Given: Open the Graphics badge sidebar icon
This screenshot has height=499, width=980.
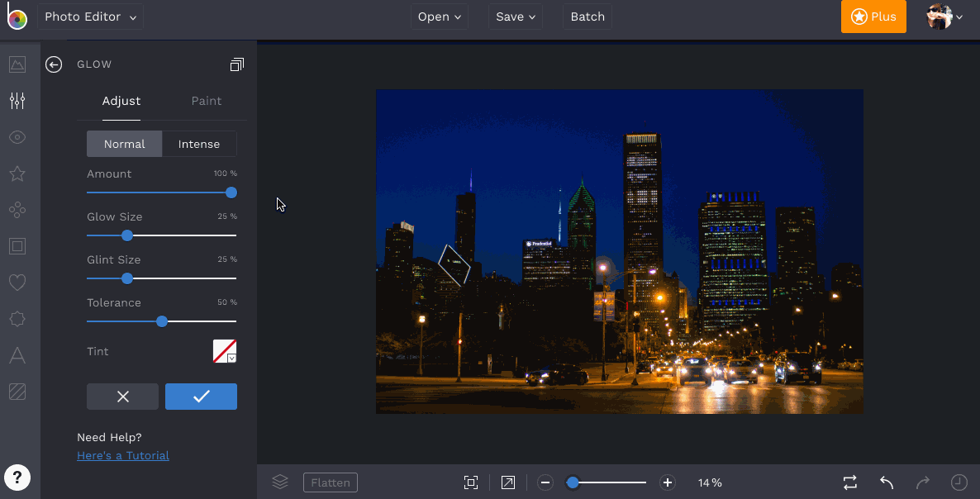Looking at the screenshot, I should (17, 319).
